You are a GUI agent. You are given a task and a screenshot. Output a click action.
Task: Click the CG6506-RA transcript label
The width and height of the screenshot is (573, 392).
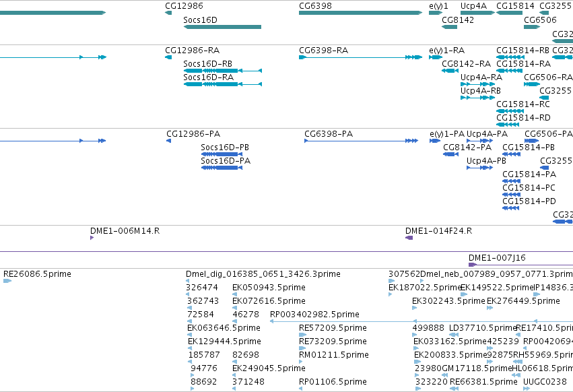[x=548, y=77]
